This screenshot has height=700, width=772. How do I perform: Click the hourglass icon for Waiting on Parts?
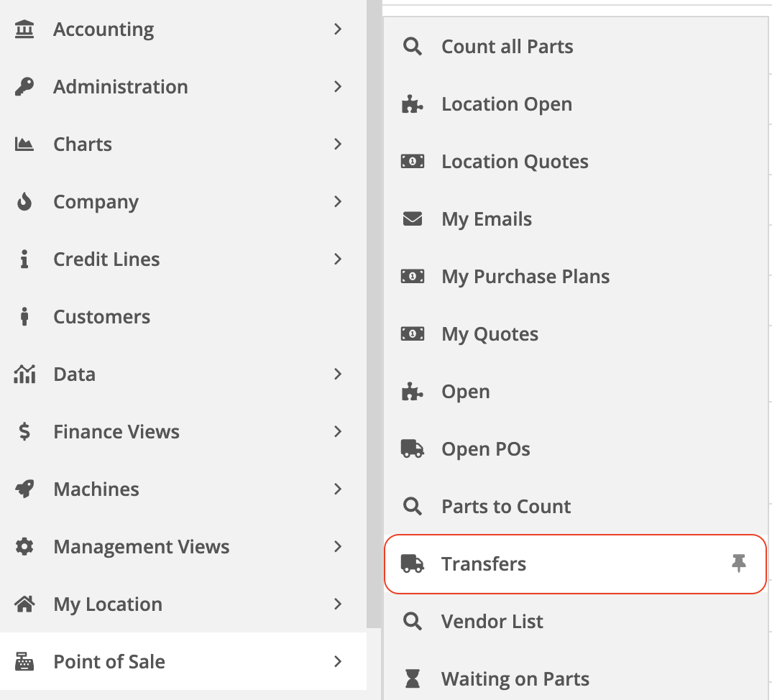tap(413, 679)
